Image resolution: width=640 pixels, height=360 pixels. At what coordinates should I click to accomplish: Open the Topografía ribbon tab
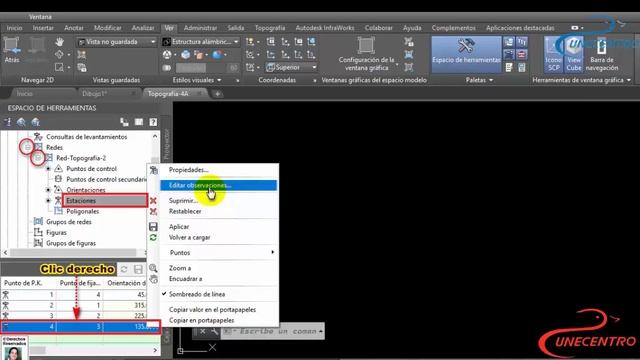(270, 28)
